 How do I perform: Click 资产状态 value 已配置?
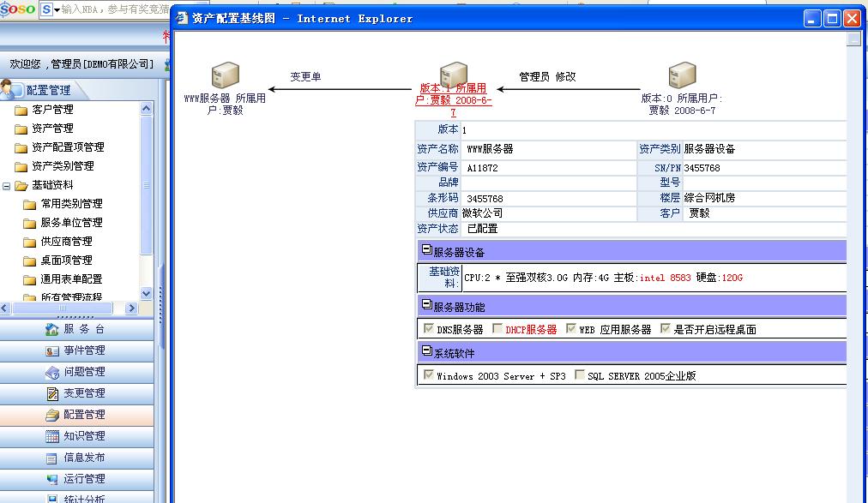[482, 229]
